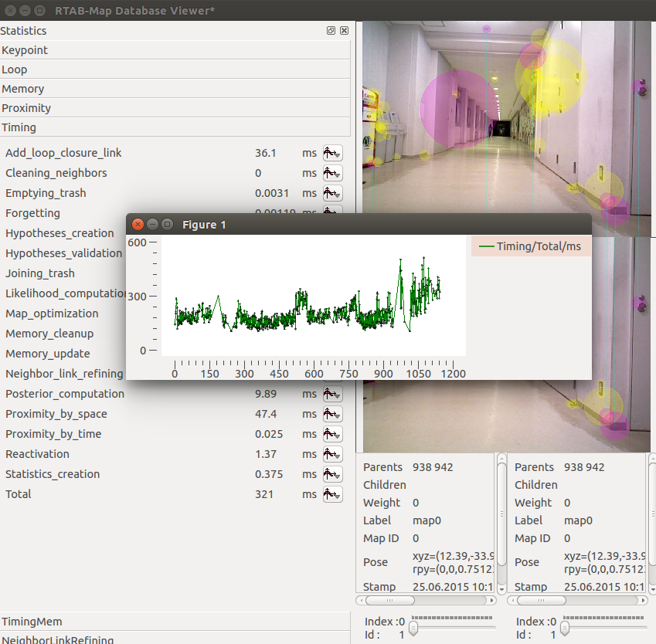Open plot icon for Add_loop_closure_link
The image size is (656, 644).
pyautogui.click(x=332, y=153)
